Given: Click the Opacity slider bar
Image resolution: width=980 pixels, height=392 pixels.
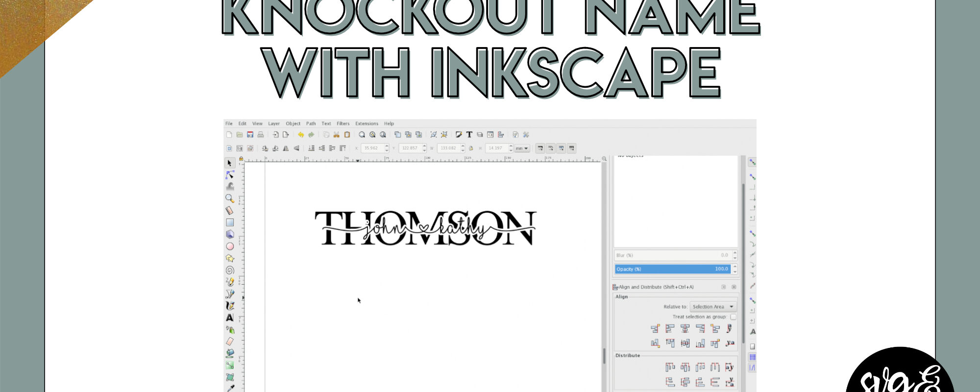Looking at the screenshot, I should tap(673, 269).
